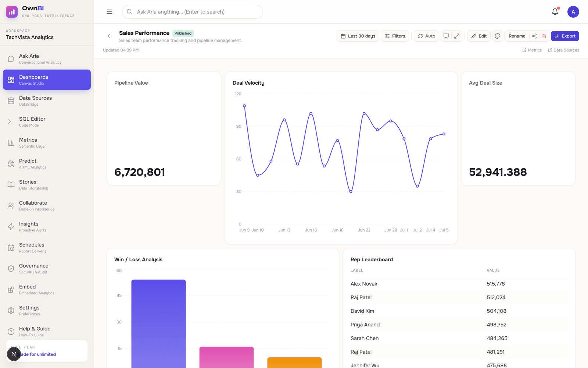Select the Priya Anand leaderboard row
The width and height of the screenshot is (588, 368).
459,325
